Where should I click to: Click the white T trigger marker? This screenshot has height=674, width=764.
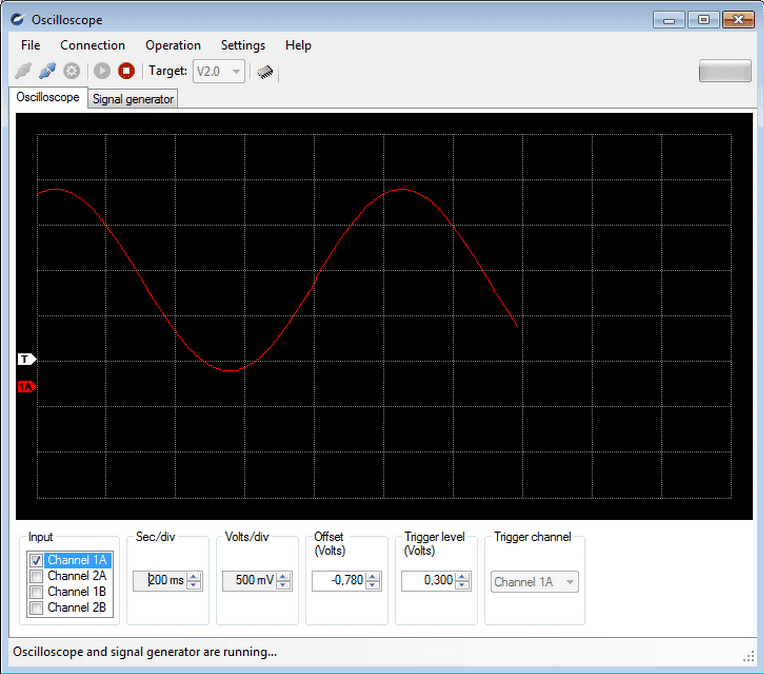click(x=26, y=358)
